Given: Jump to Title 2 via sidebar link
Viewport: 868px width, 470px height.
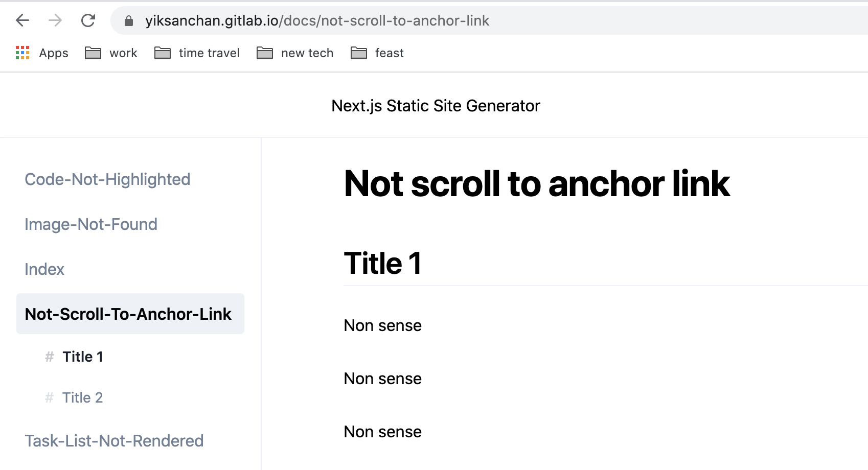Looking at the screenshot, I should click(82, 397).
